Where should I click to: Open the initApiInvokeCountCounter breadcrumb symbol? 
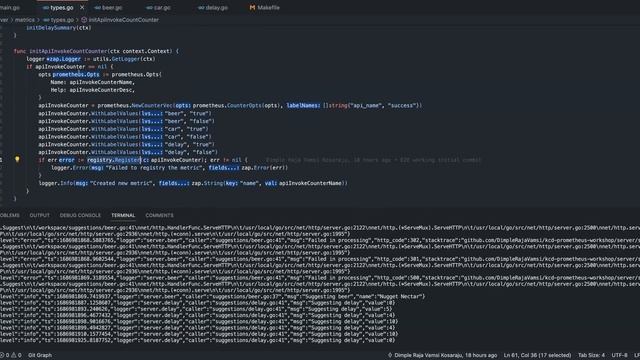[x=123, y=20]
